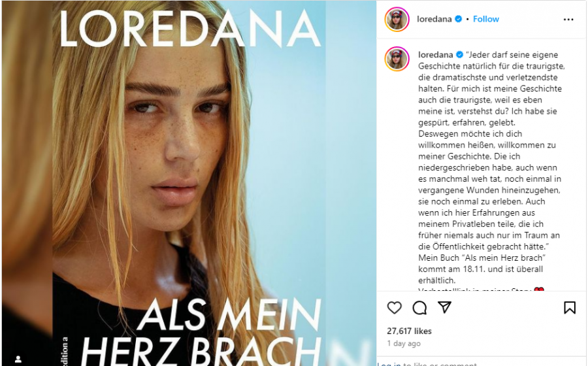This screenshot has width=588, height=366.
Task: Select the Als Mein Herz Brach cover image
Action: 189,183
